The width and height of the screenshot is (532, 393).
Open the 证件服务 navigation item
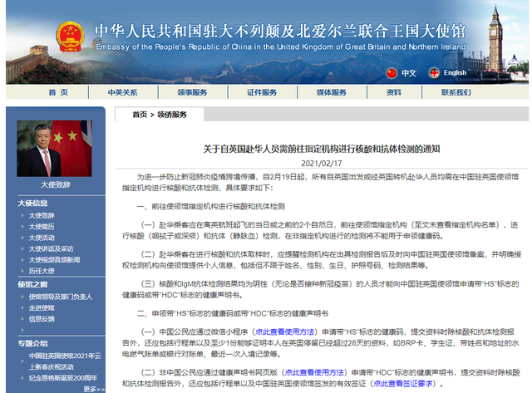262,92
